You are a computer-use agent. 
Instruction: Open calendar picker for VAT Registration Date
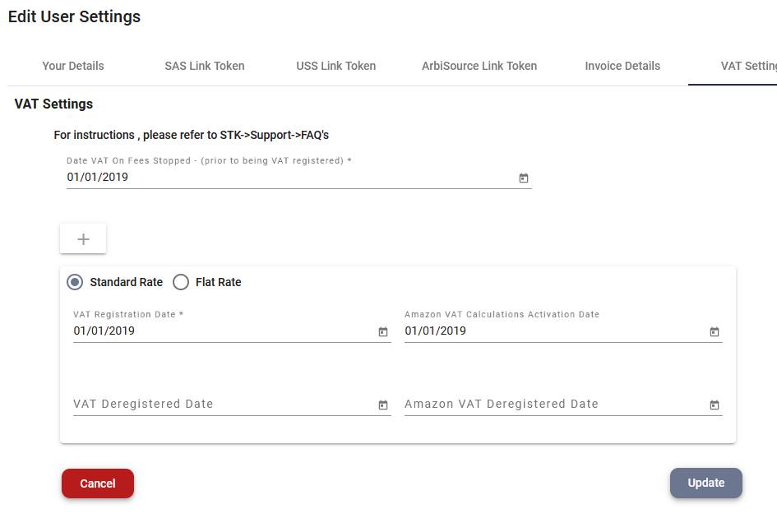383,332
